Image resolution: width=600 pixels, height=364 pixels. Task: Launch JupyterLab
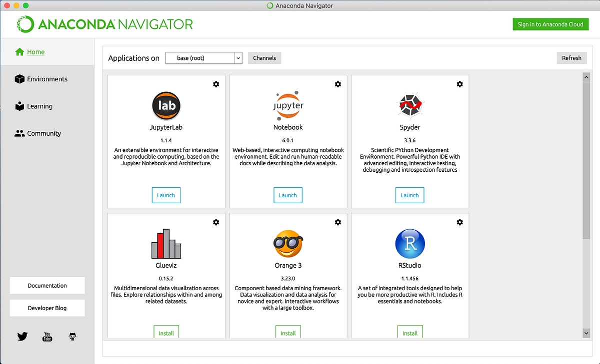(166, 195)
